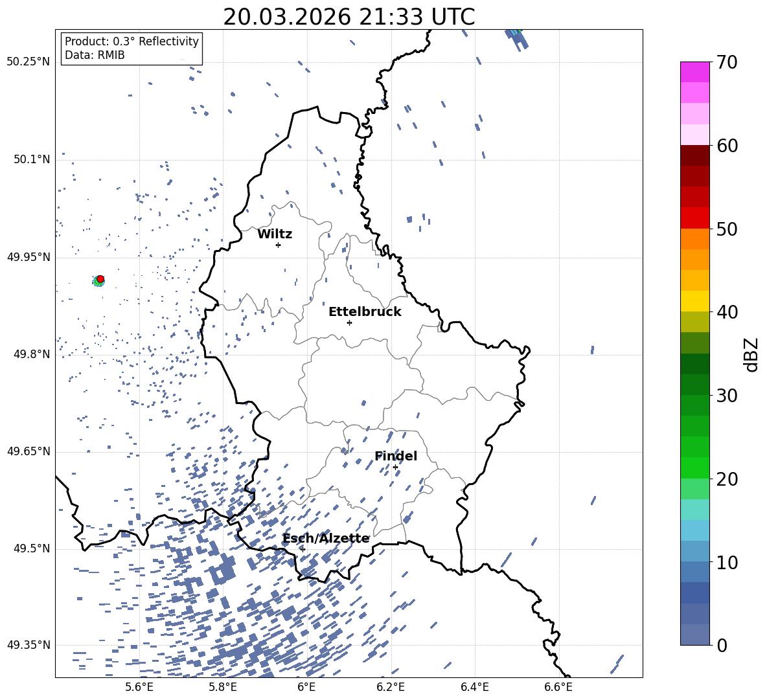Click the Wiltz station cross marker
This screenshot has height=700, width=767.
pos(279,245)
